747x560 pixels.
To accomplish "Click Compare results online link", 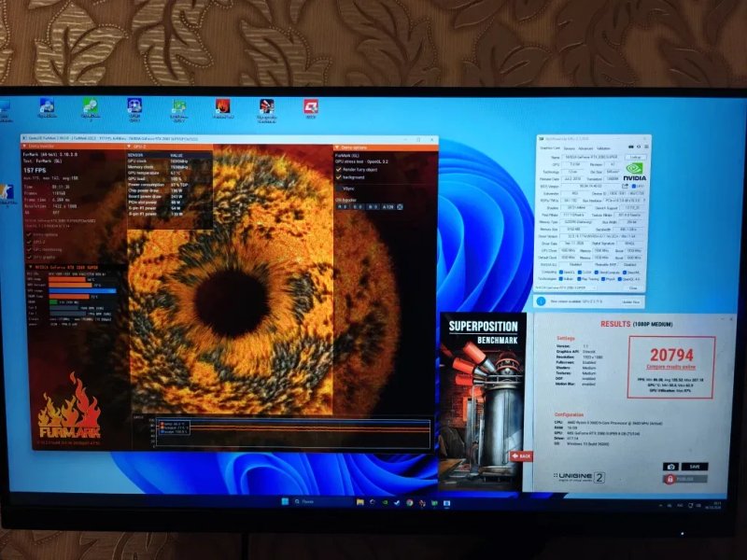I will pyautogui.click(x=670, y=367).
